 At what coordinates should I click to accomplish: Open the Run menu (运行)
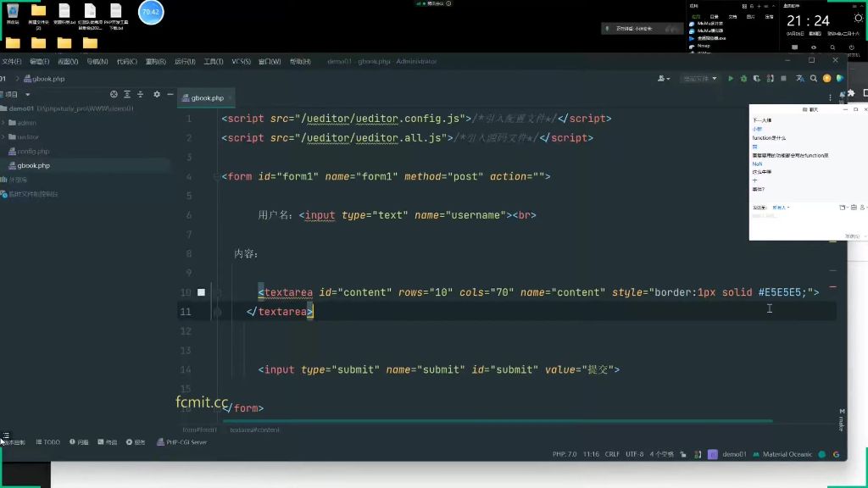[185, 61]
